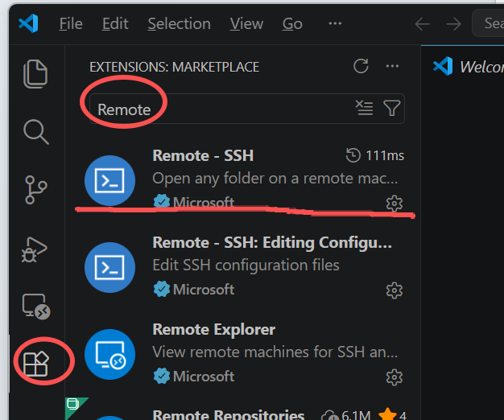Open Extensions view in activity bar
Screen dimensions: 504x420
pyautogui.click(x=36, y=364)
